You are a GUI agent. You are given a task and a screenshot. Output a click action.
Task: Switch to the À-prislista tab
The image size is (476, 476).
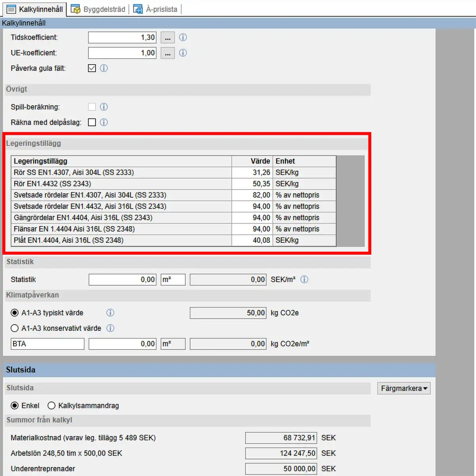155,9
